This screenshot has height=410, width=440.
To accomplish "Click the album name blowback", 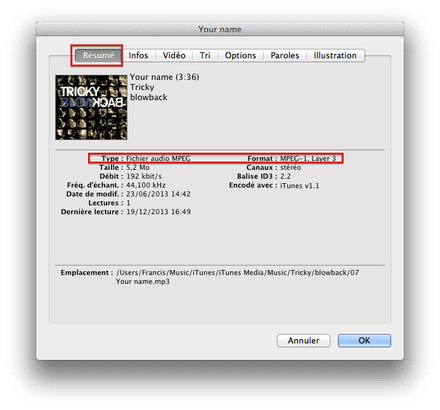I will point(149,97).
